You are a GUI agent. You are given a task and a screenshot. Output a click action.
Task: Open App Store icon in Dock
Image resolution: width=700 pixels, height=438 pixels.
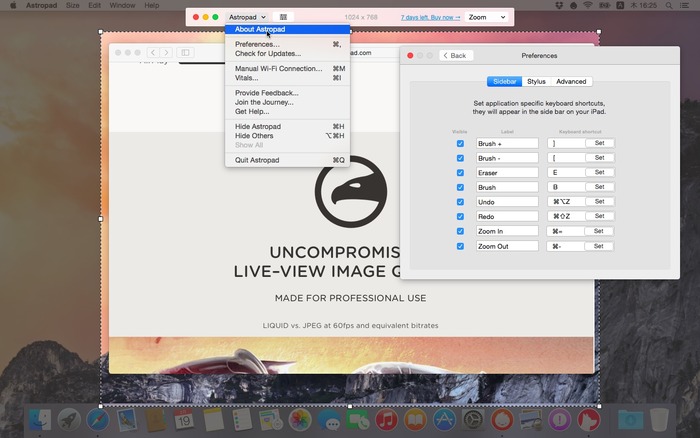[444, 420]
